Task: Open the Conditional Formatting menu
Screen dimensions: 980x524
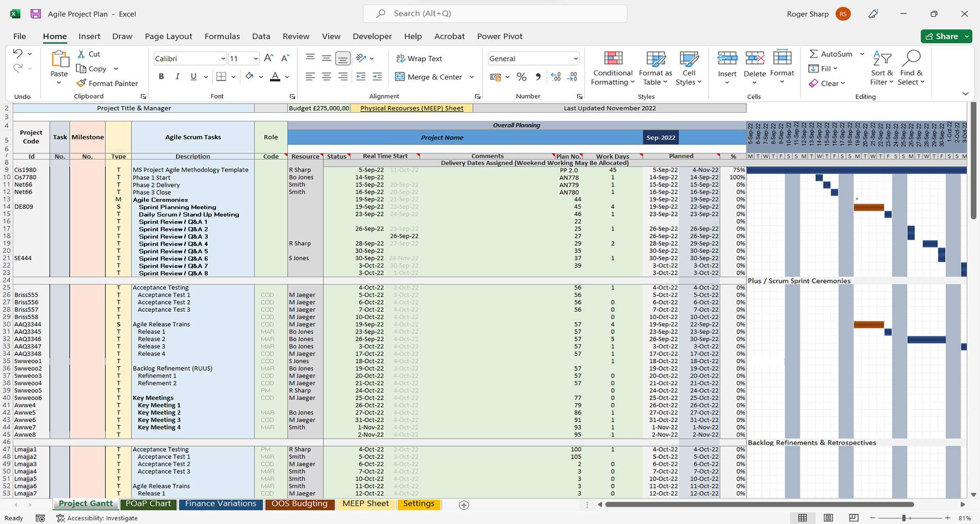Action: [x=613, y=68]
